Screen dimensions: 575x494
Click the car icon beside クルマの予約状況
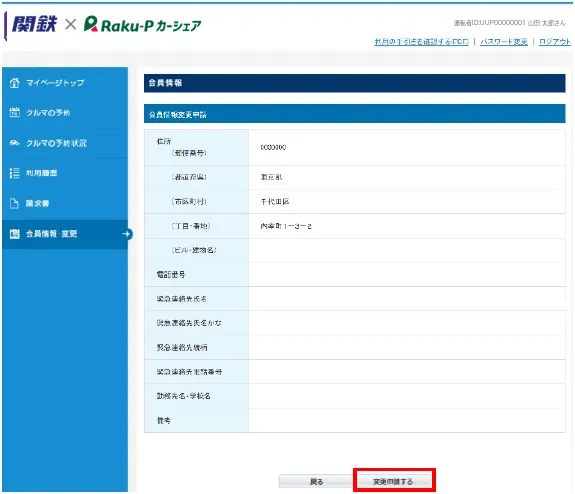pyautogui.click(x=14, y=143)
